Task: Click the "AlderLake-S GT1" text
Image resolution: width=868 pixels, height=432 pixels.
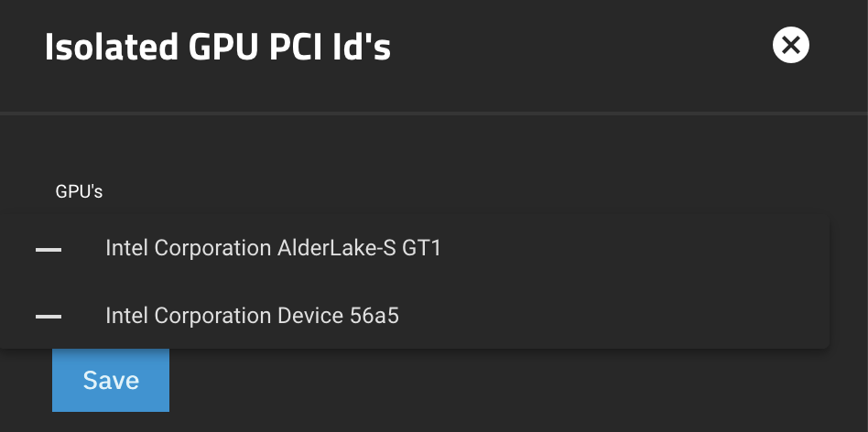Action: point(359,248)
